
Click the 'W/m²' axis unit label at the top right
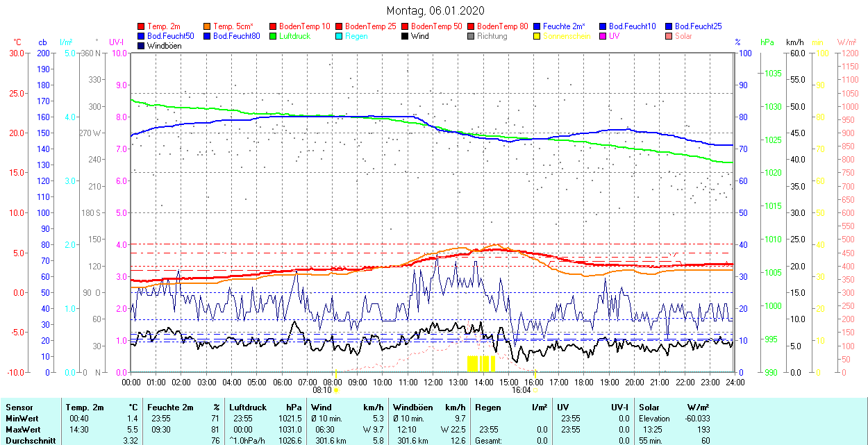coord(846,42)
